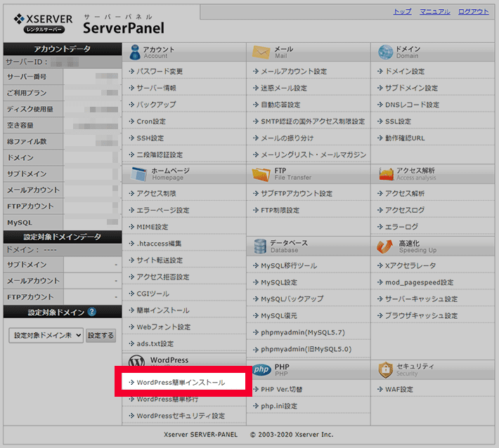This screenshot has height=448, width=499.
Task: Open MySQL設定
Action: coord(279,282)
